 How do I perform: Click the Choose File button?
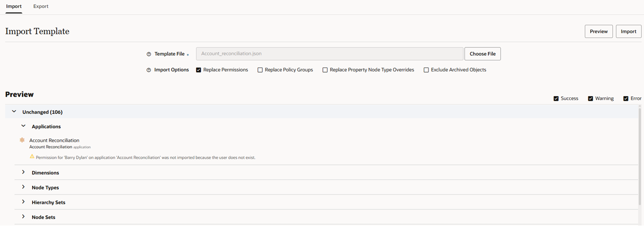click(x=482, y=54)
